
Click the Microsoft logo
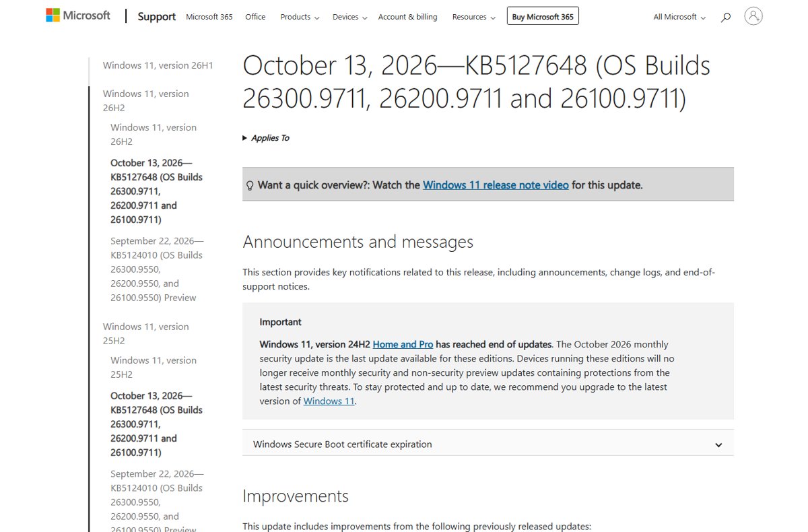point(77,15)
